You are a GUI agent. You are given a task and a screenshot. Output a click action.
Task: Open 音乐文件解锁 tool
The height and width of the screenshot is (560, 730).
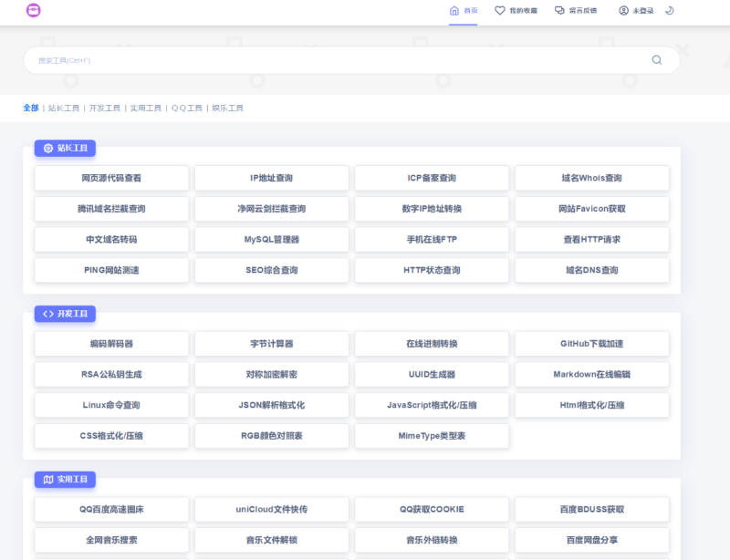271,540
